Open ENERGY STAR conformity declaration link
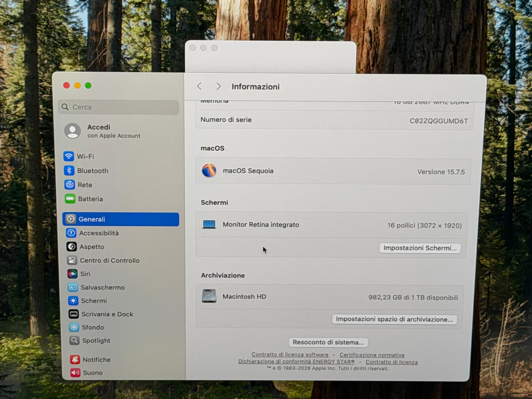 (x=296, y=361)
